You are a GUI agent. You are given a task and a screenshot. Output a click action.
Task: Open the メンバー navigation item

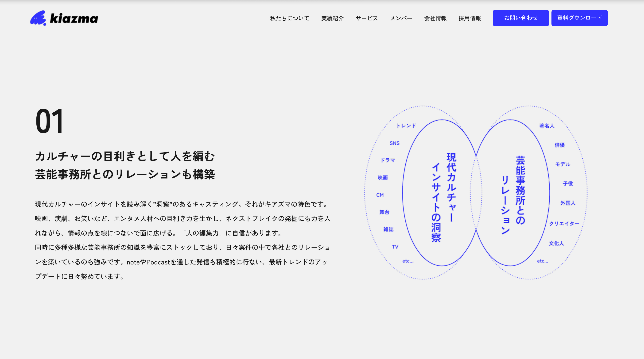point(401,18)
